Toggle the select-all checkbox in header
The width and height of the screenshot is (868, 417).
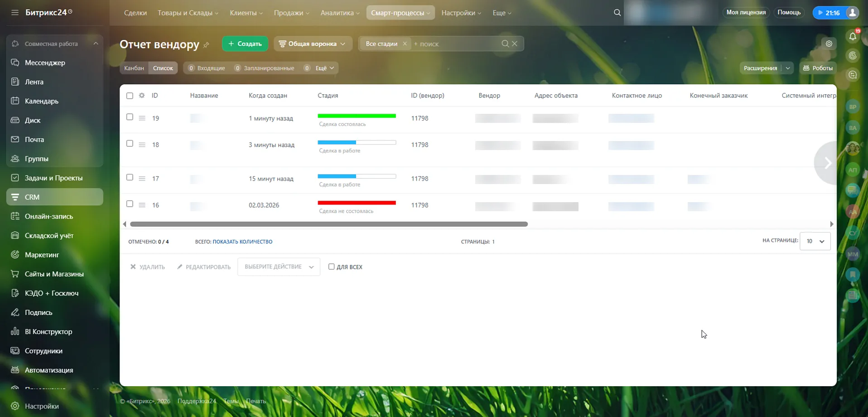pyautogui.click(x=130, y=96)
